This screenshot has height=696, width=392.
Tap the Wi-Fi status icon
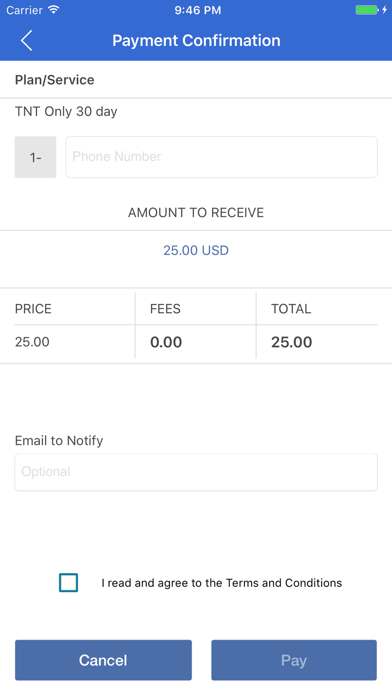[x=54, y=10]
